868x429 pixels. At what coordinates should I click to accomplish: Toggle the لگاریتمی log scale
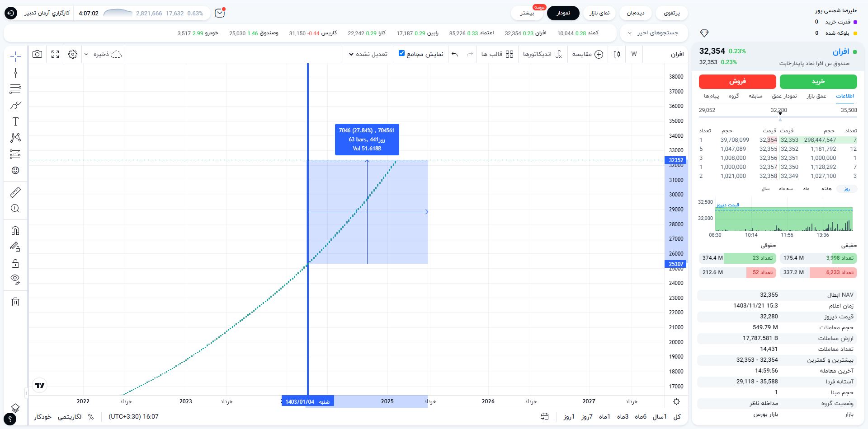(70, 416)
